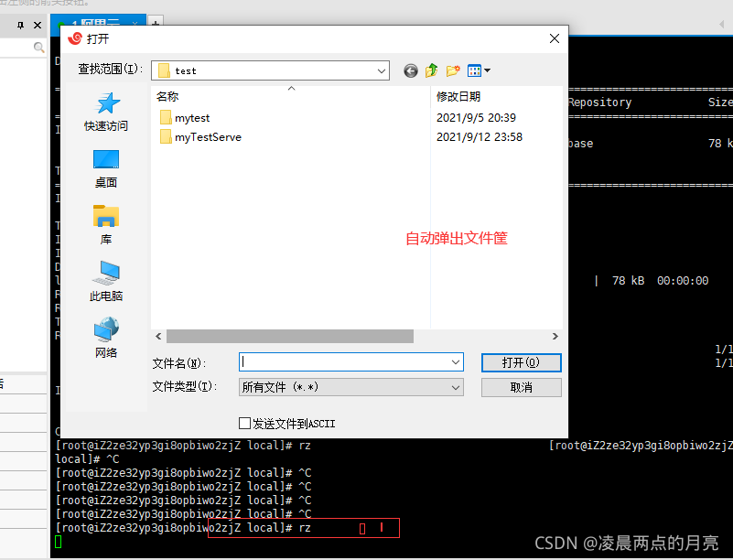
Task: Click the horizontal scrollbar thumb in file list
Action: tap(290, 337)
